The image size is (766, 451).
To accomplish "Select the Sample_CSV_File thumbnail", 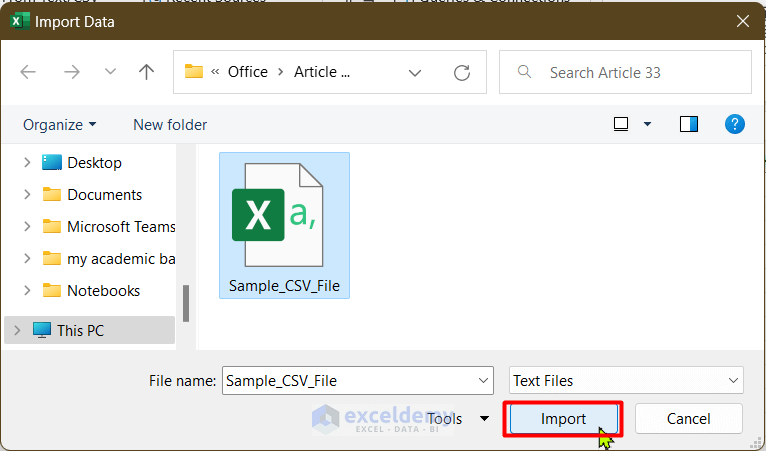I will click(284, 225).
